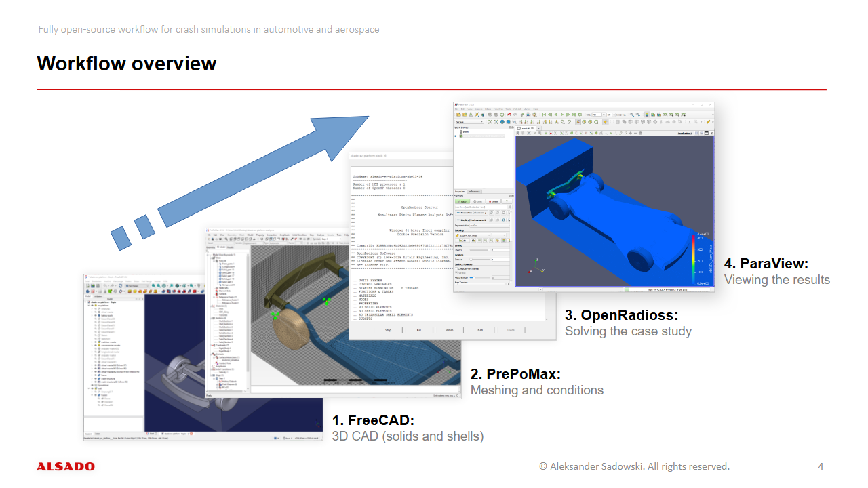
Task: Click the Stop button in OpenRadioss window
Action: (x=389, y=330)
